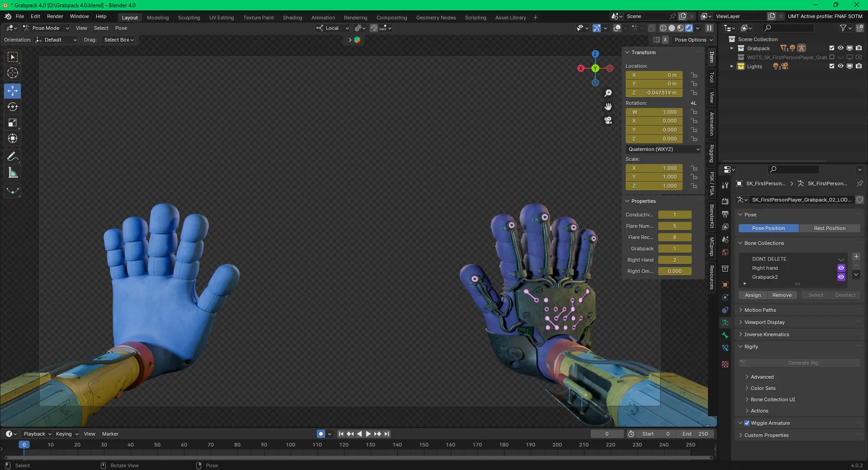Add new bone collection with plus button

(x=856, y=257)
